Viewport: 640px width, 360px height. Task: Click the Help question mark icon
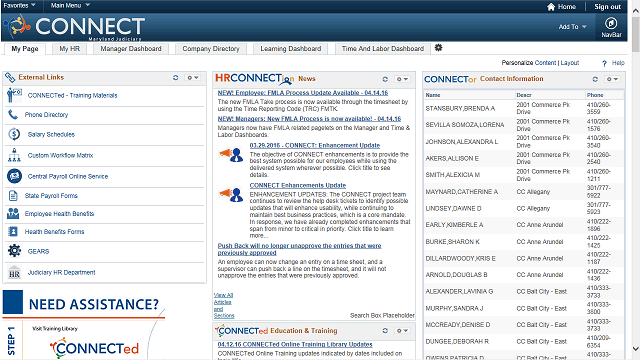(604, 63)
